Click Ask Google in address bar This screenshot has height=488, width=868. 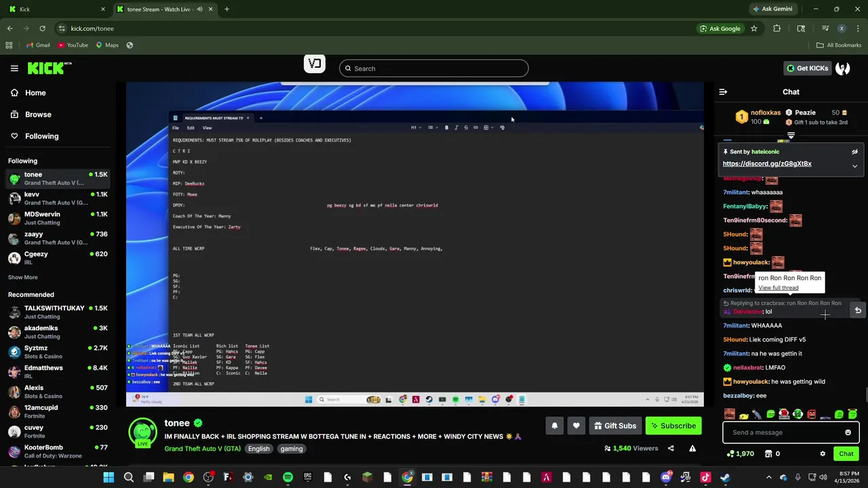[719, 28]
